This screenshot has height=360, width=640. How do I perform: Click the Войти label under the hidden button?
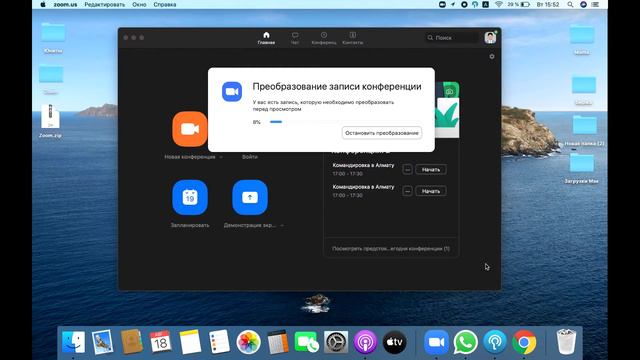pyautogui.click(x=249, y=157)
